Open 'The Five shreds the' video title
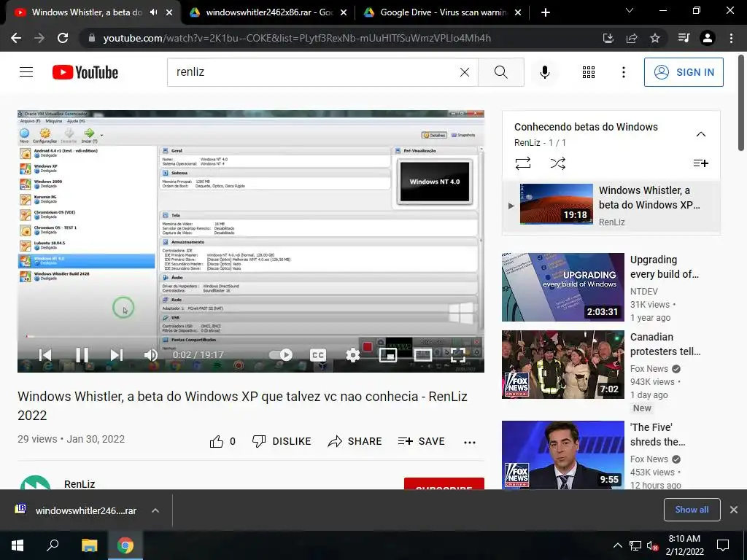This screenshot has height=560, width=747. (657, 435)
